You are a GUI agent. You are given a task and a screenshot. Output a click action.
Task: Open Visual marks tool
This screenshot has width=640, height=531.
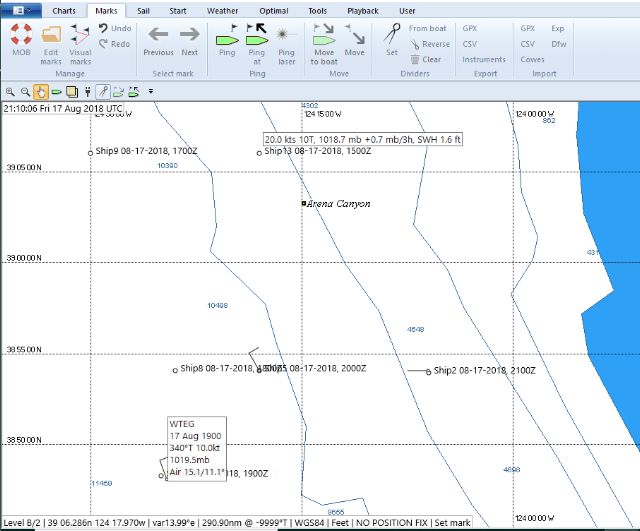coord(80,34)
